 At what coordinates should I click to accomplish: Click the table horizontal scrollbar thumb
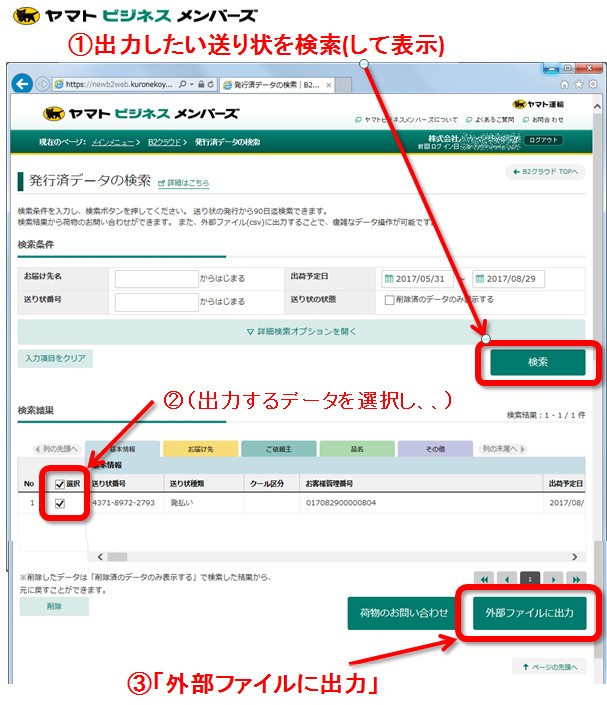[117, 557]
